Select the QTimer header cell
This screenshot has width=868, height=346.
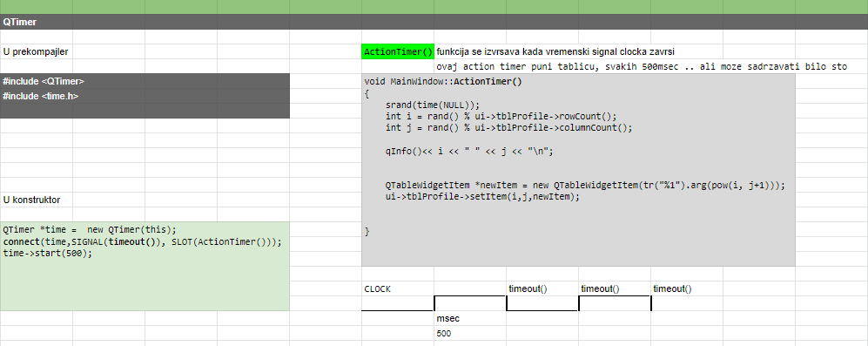(37, 22)
